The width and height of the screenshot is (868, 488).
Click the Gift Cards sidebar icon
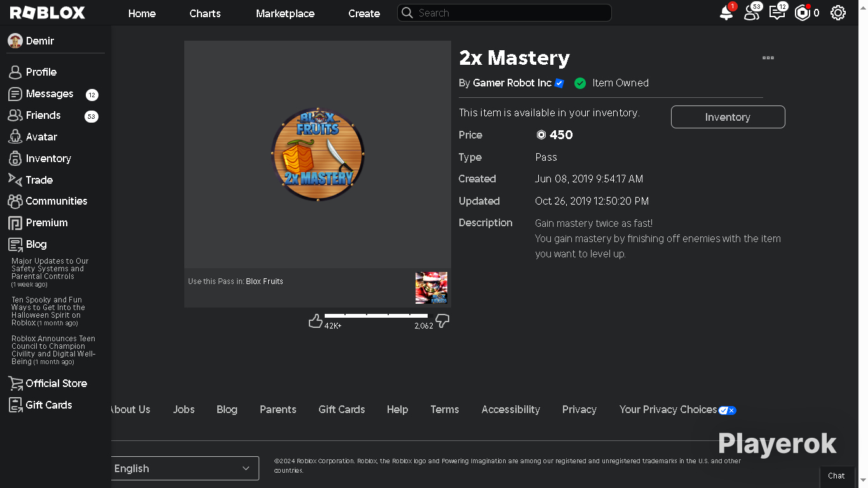coord(15,405)
